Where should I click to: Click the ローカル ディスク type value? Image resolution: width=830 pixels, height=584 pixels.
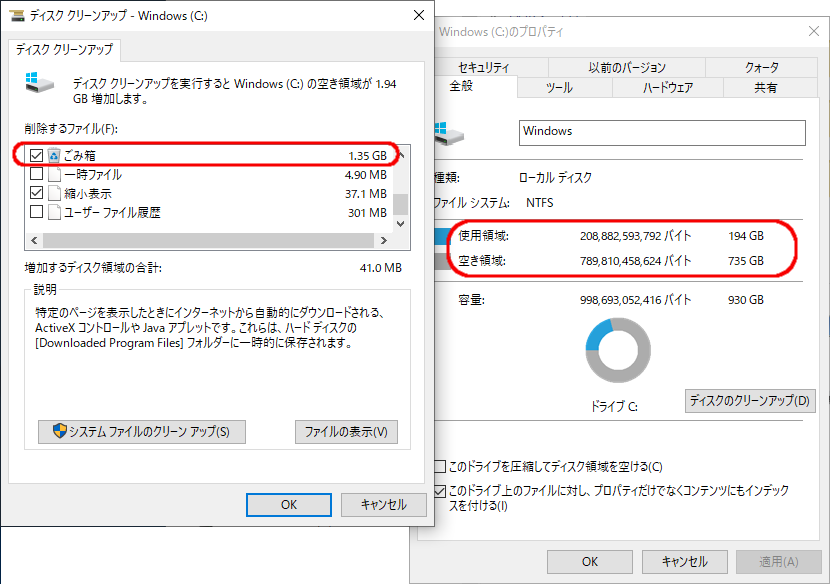pyautogui.click(x=555, y=177)
